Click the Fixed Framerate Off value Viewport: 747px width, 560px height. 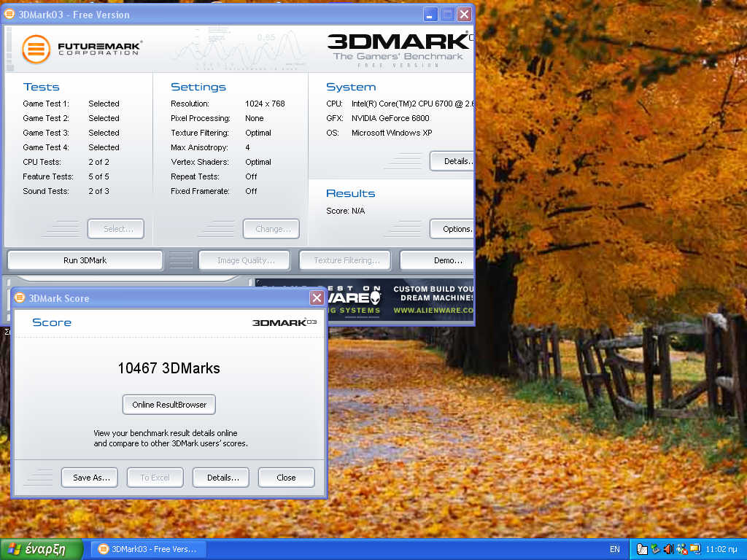(251, 192)
